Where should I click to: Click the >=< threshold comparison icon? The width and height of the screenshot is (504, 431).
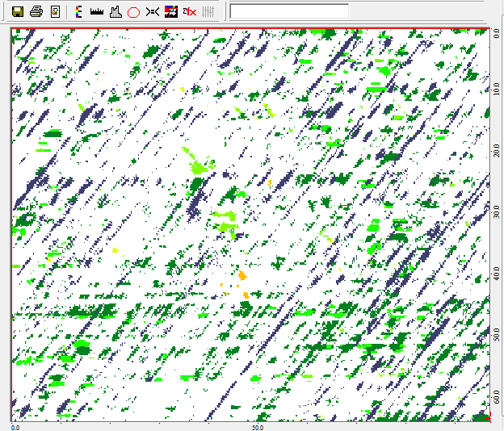tap(152, 12)
